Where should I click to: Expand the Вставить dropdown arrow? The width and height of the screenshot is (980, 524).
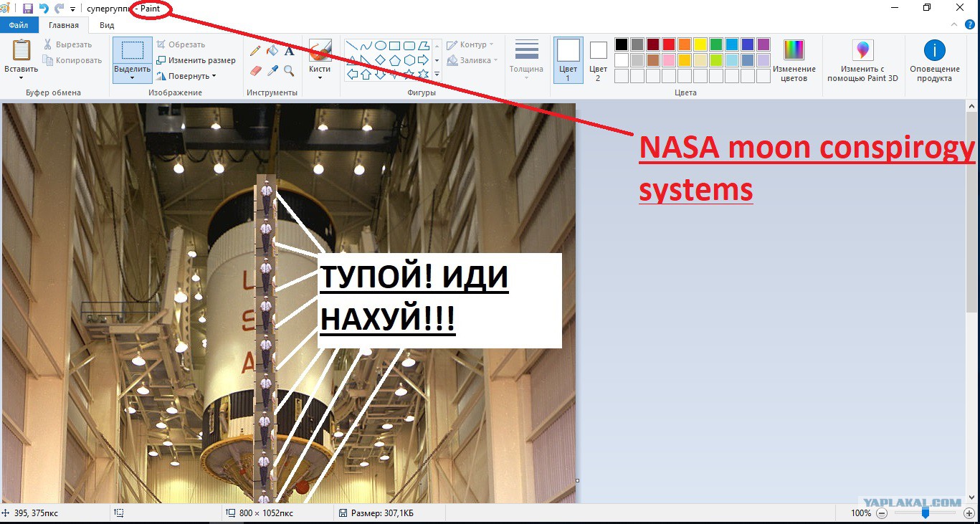pos(22,77)
